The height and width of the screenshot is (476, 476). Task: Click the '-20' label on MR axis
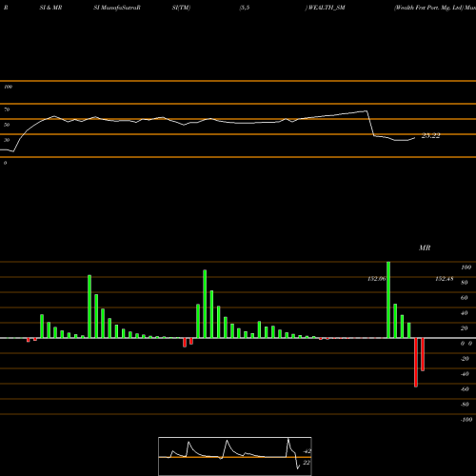(465, 359)
